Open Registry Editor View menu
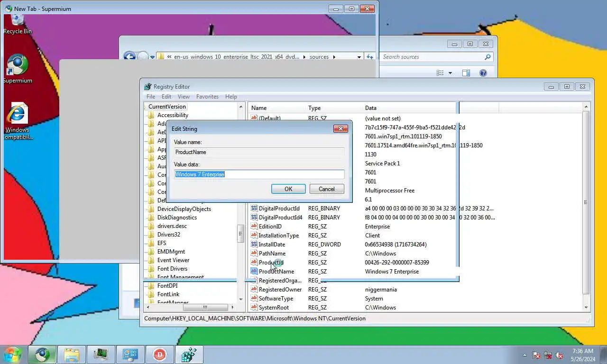 coord(184,97)
